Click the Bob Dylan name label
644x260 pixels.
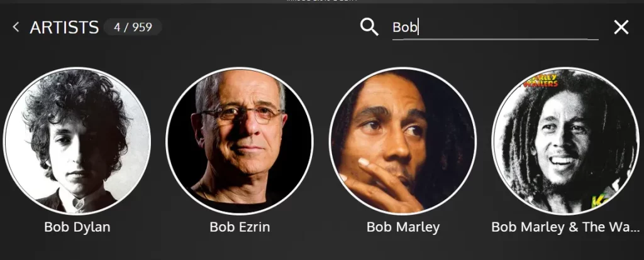pyautogui.click(x=77, y=227)
